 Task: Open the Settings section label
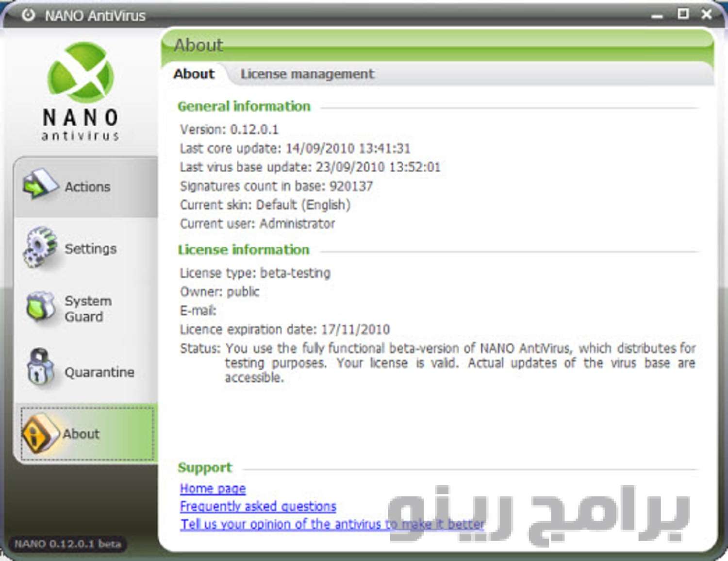pos(91,249)
